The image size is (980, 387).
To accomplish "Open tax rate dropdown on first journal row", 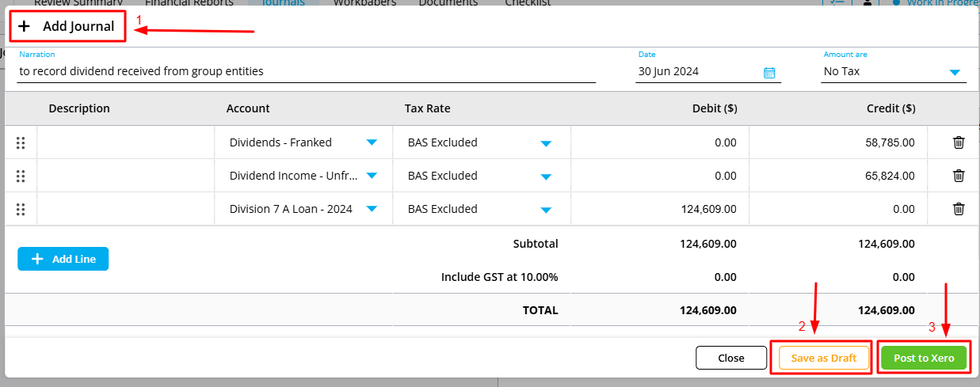I will (x=545, y=143).
